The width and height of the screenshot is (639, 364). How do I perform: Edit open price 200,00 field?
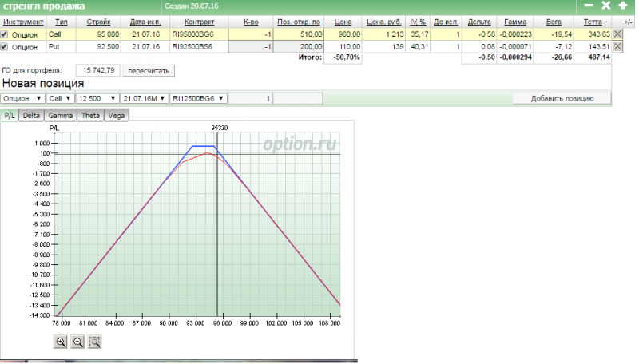[298, 47]
